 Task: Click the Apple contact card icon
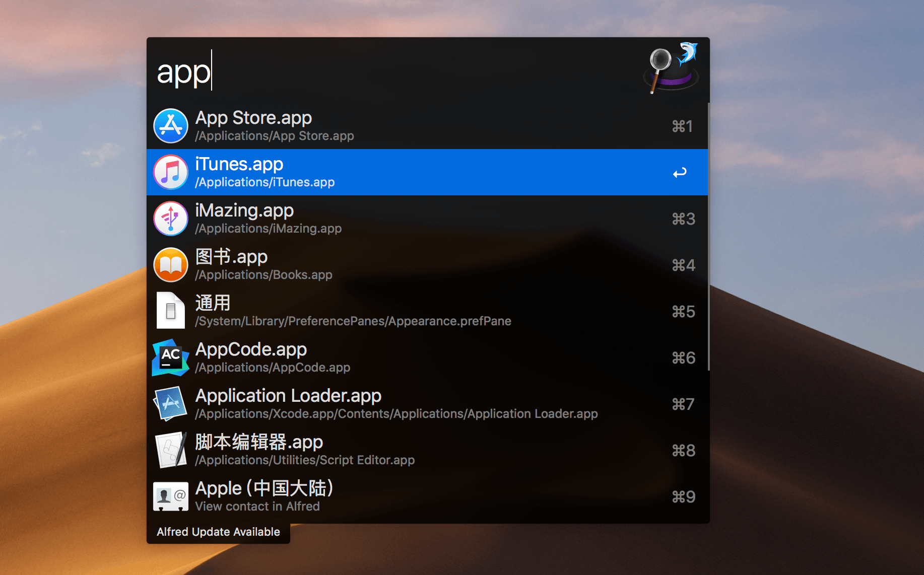[171, 496]
